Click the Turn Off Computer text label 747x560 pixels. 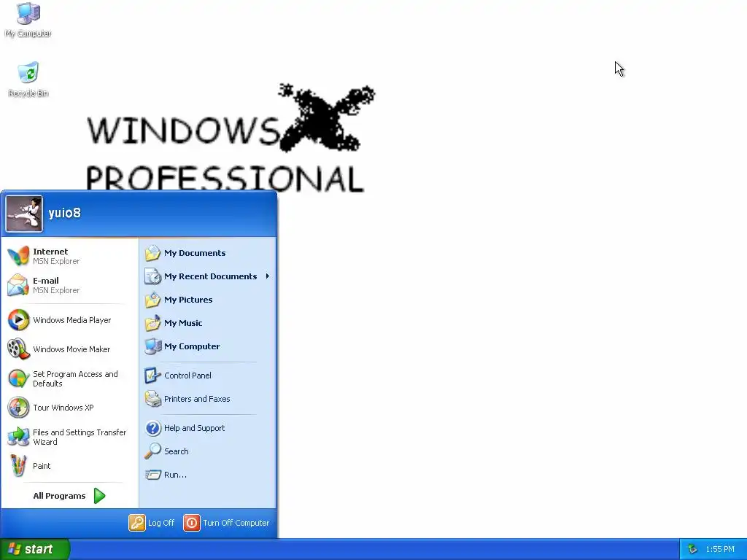[236, 523]
